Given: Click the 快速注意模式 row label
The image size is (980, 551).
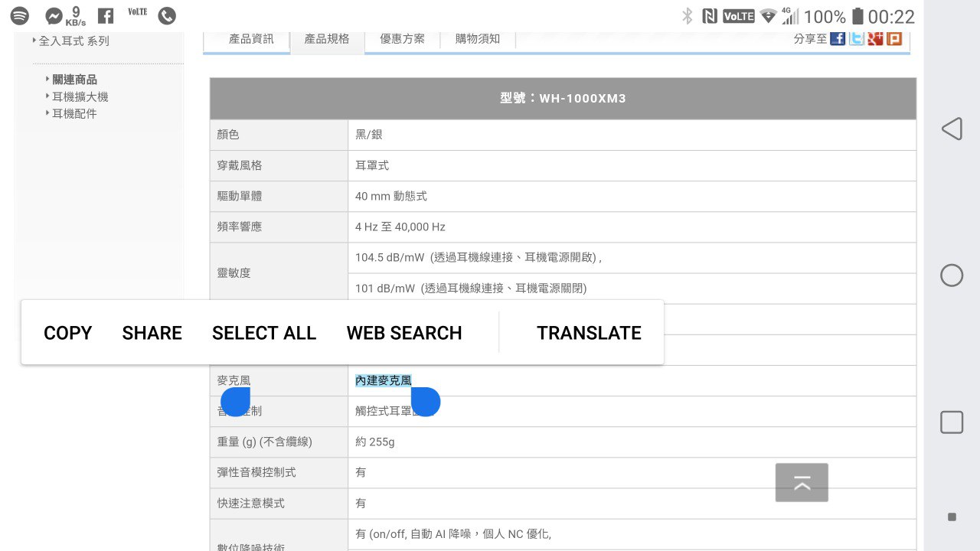Looking at the screenshot, I should (250, 503).
